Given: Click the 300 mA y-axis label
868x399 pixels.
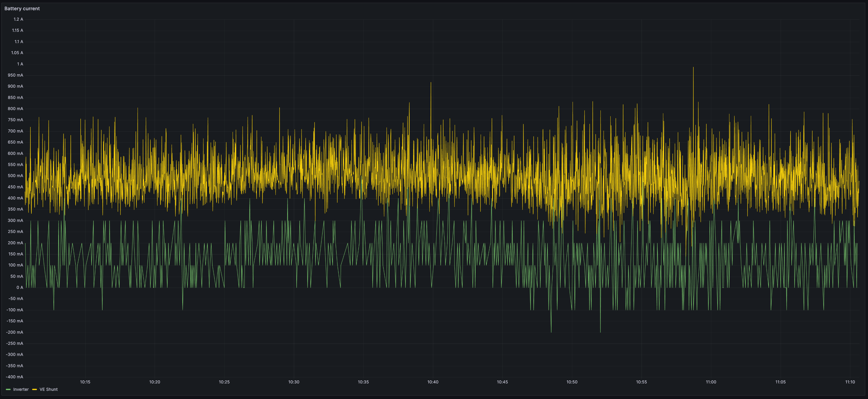Looking at the screenshot, I should 16,220.
